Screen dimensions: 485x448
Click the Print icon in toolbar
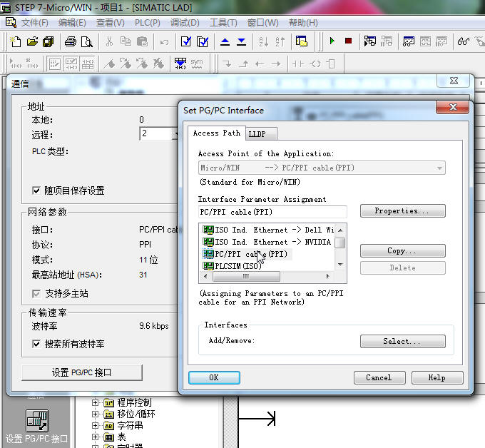click(x=71, y=41)
